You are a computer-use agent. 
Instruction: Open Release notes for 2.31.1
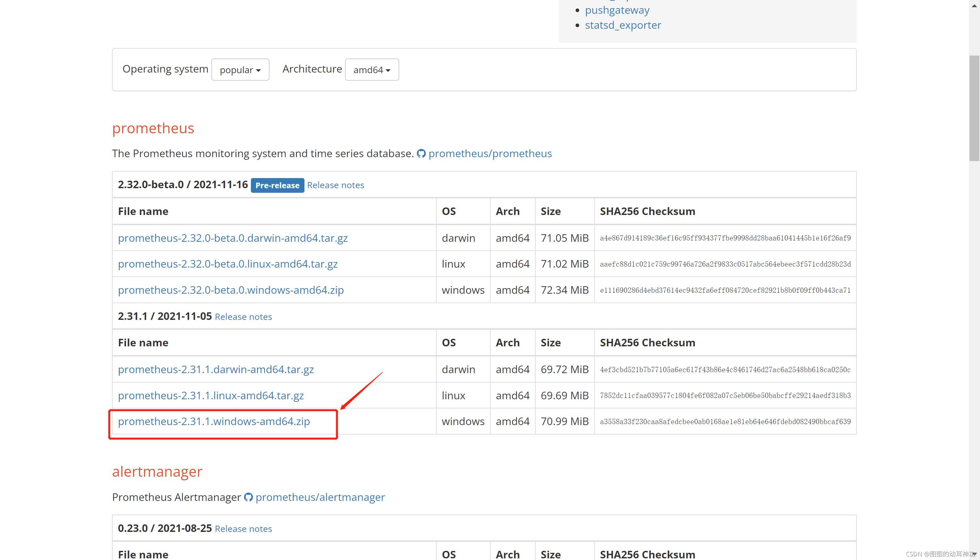click(x=243, y=317)
